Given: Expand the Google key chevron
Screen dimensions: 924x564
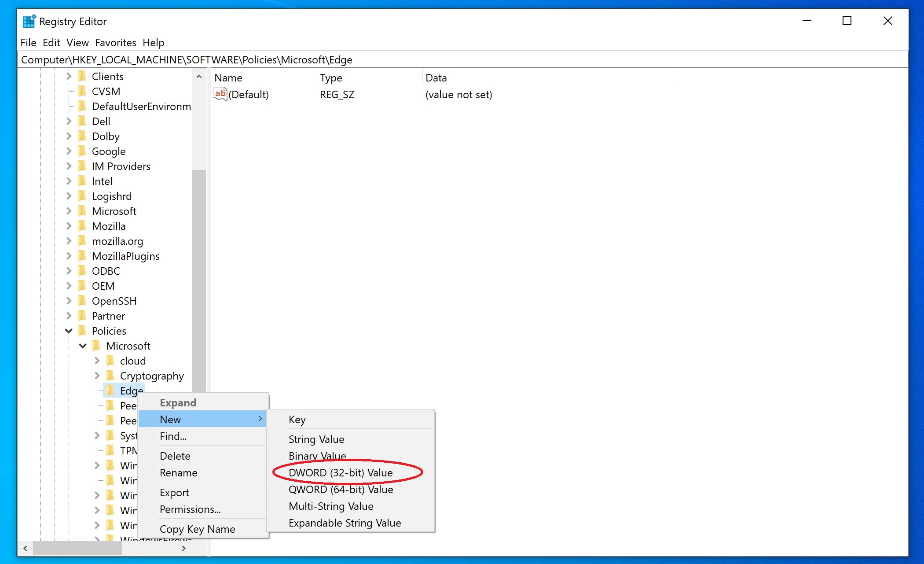Looking at the screenshot, I should 69,151.
